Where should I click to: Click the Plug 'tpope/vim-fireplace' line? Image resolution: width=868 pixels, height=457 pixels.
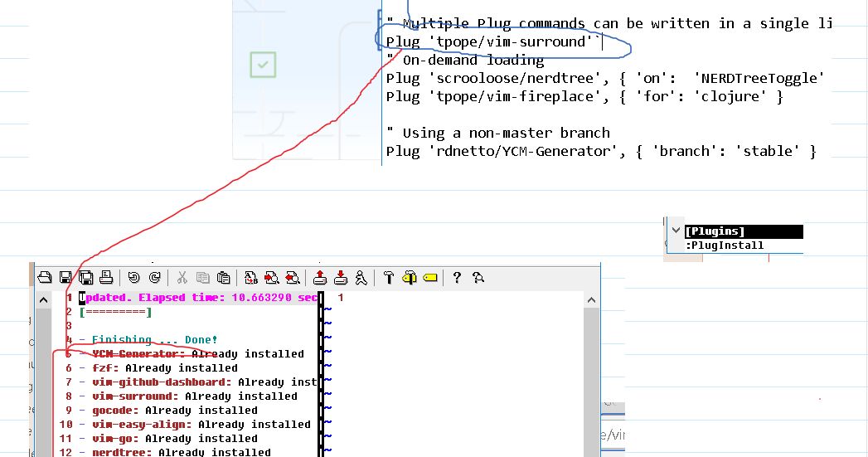(584, 96)
